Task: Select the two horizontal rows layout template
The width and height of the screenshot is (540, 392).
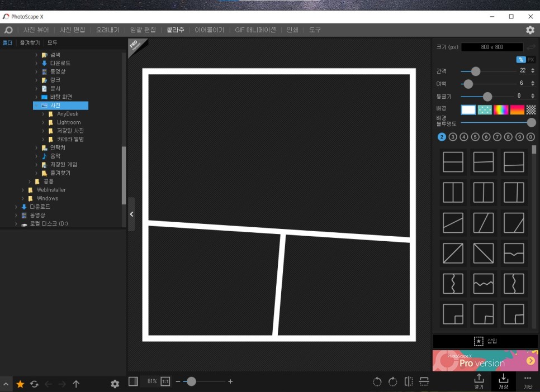Action: pos(453,162)
